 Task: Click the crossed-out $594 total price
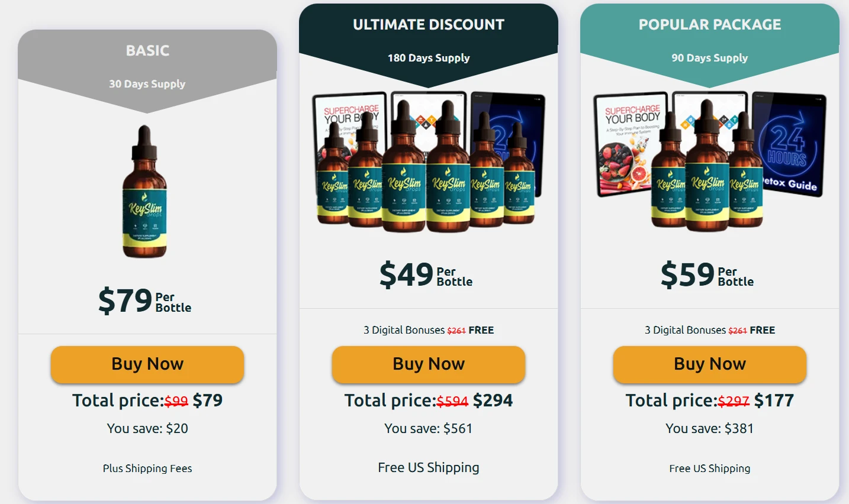(x=452, y=402)
